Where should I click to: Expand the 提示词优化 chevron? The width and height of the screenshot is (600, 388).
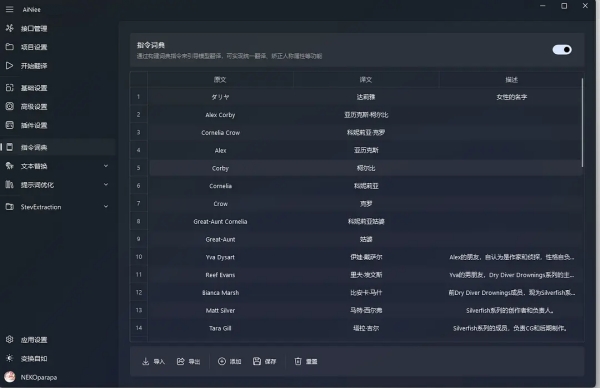106,185
